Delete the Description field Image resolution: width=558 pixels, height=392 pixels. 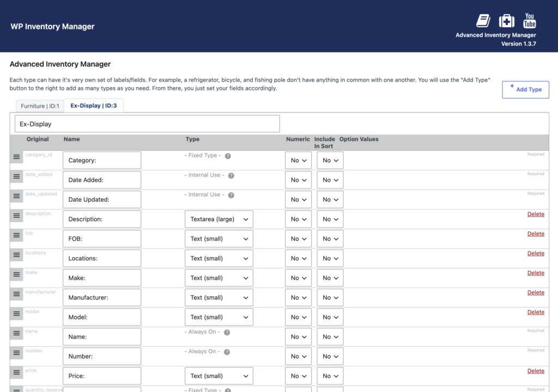[536, 214]
